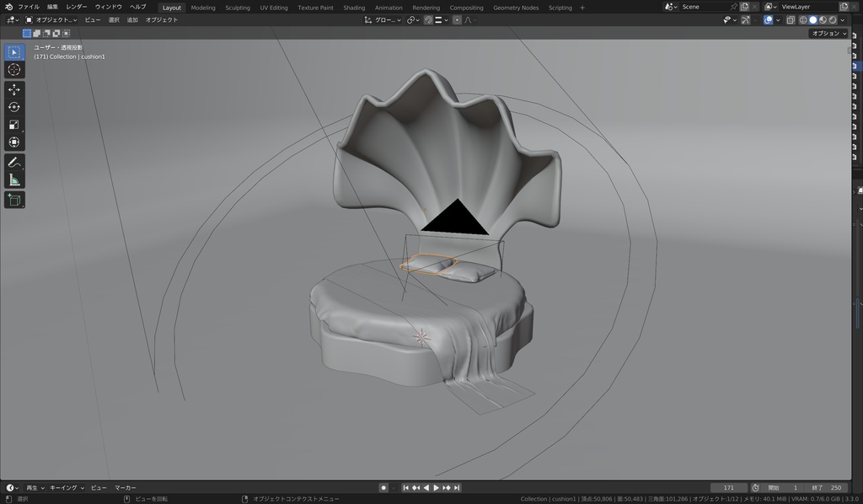Switch to solid viewport shading sphere

(x=812, y=19)
